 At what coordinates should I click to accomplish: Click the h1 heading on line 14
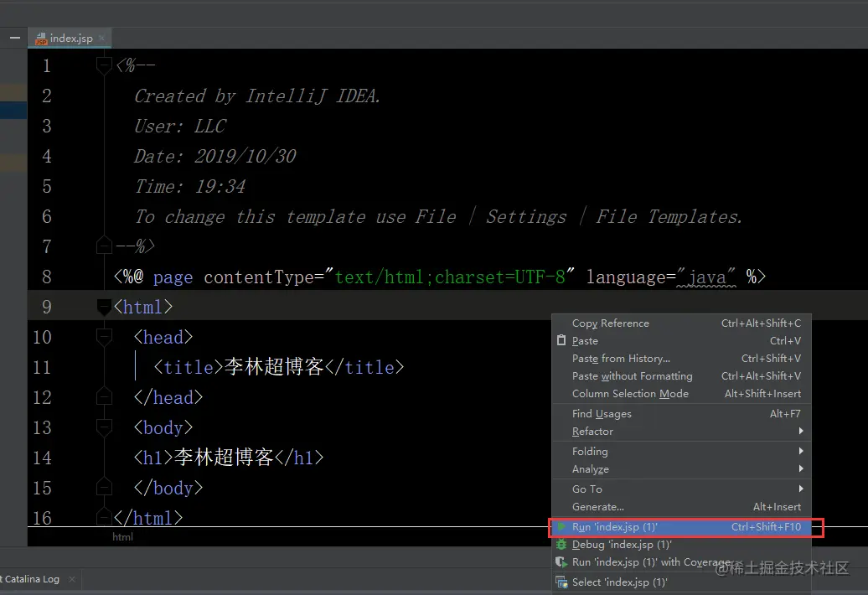(x=229, y=458)
